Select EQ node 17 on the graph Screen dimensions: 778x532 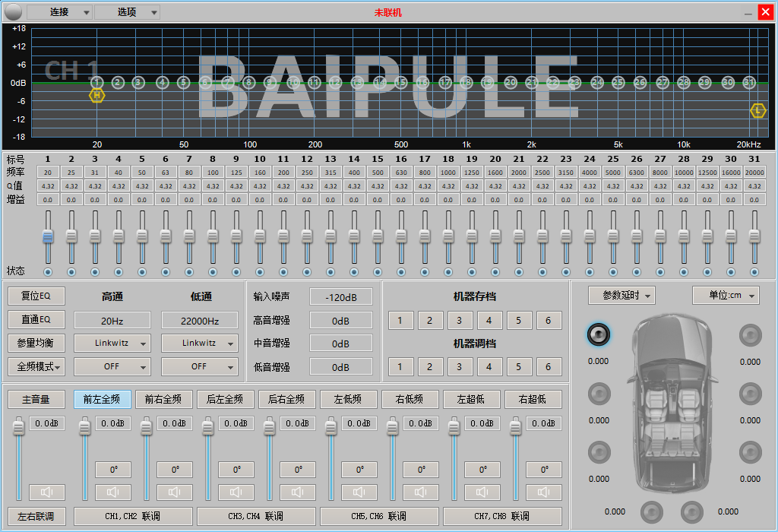click(445, 82)
